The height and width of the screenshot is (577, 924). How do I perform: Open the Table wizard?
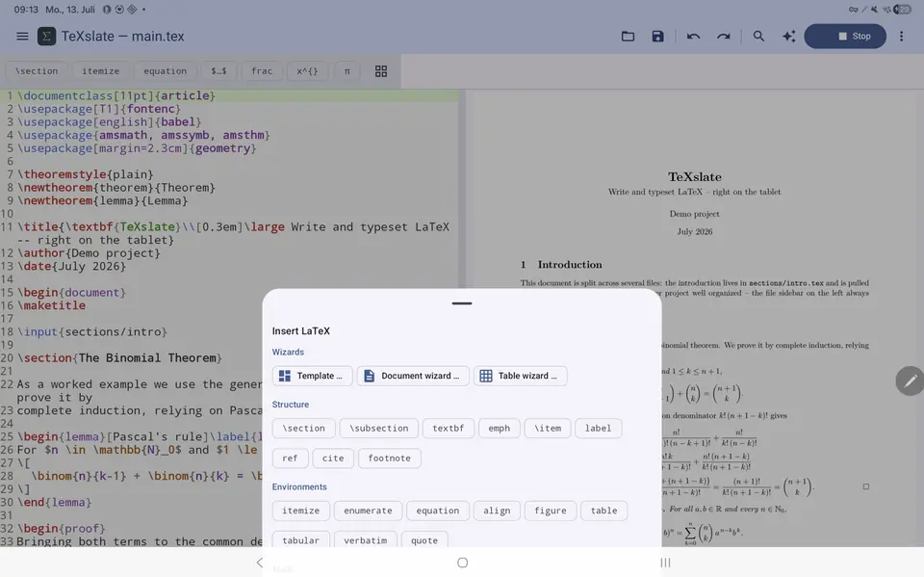(521, 376)
